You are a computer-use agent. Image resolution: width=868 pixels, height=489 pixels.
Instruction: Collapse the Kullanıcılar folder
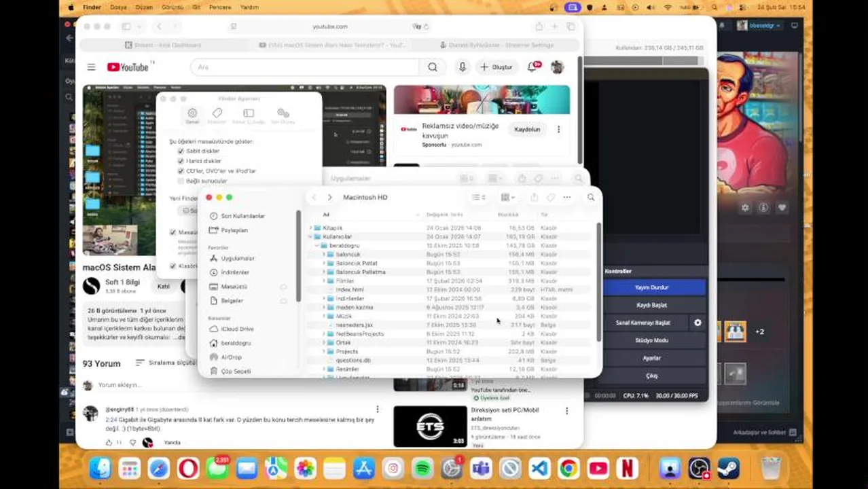click(x=312, y=237)
